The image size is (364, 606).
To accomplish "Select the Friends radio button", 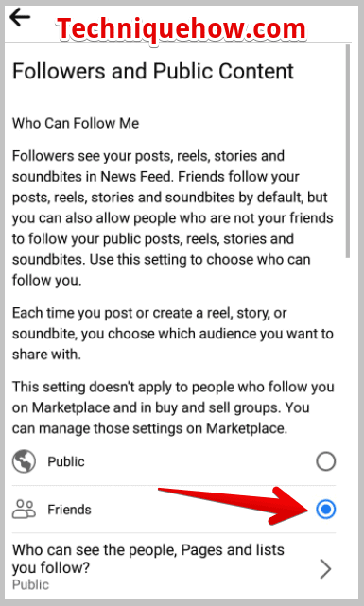I will click(326, 510).
